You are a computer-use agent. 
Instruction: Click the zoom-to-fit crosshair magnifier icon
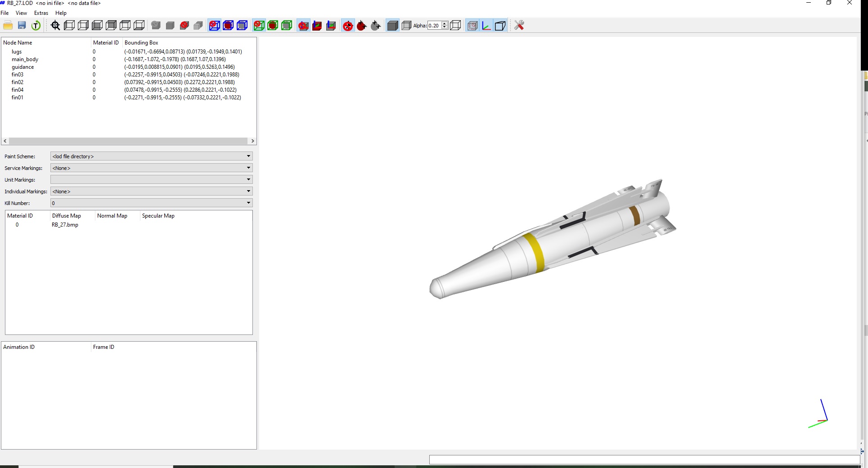tap(55, 26)
